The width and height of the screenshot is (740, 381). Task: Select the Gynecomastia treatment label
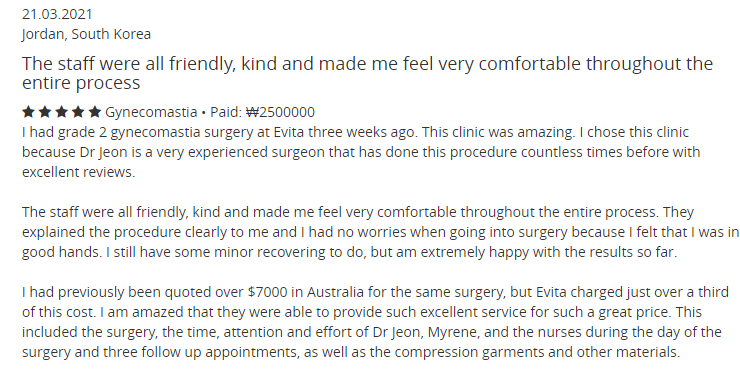(x=151, y=112)
